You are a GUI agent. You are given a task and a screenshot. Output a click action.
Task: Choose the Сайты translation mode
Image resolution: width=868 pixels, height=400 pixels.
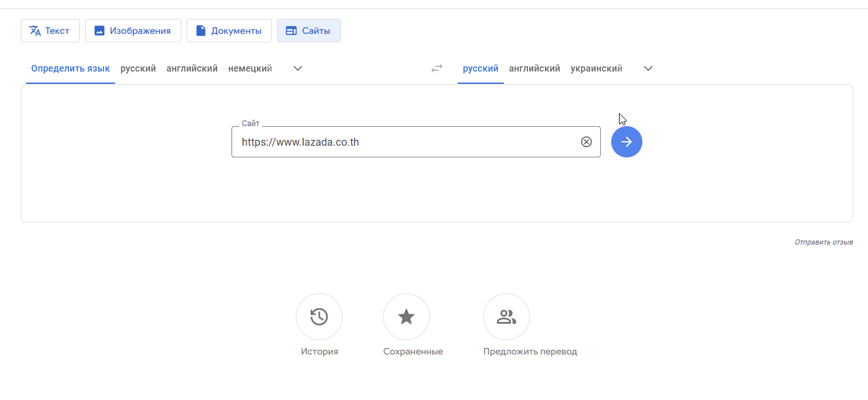point(309,31)
